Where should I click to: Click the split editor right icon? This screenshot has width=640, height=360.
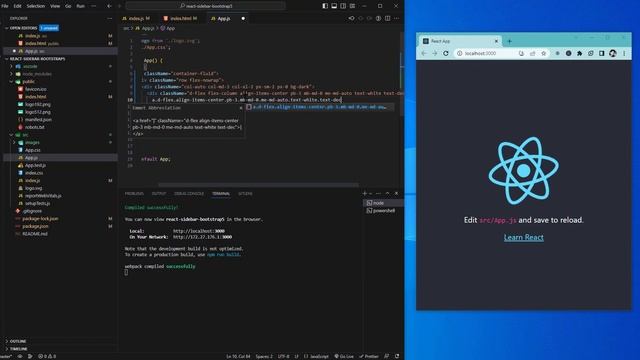pyautogui.click(x=387, y=18)
